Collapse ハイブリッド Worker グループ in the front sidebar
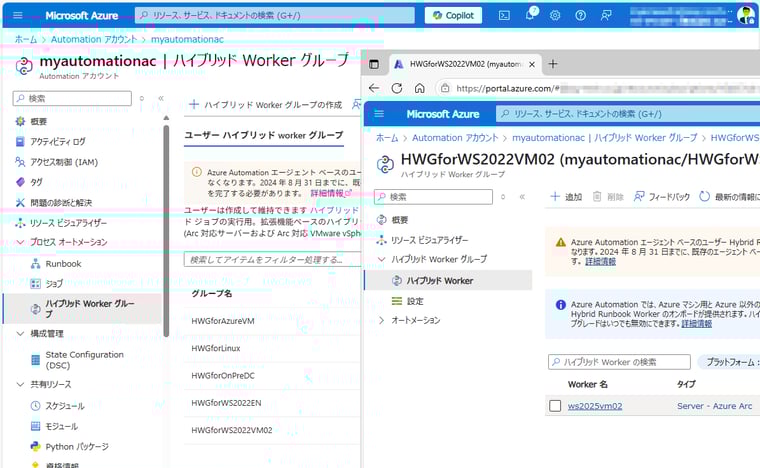760x468 pixels. pos(381,259)
